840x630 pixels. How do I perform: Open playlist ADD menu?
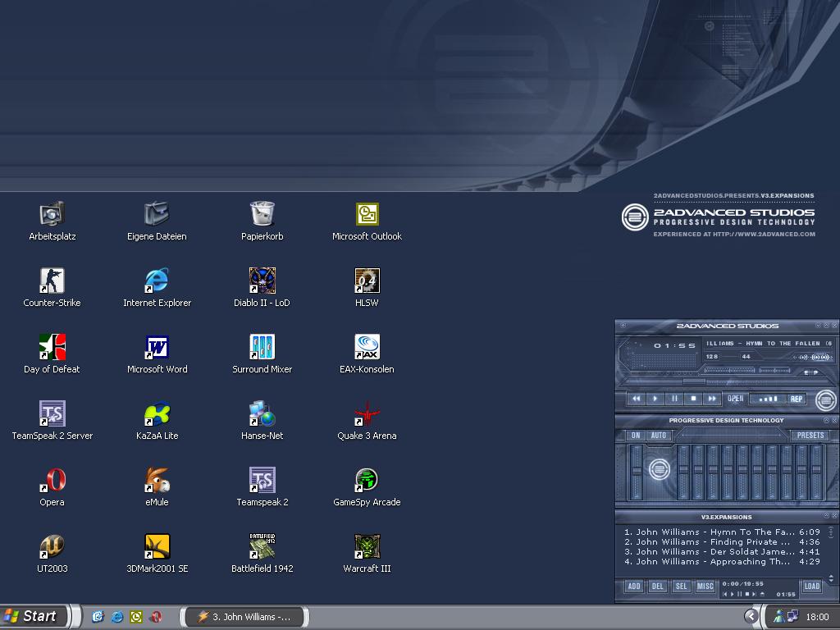pos(634,586)
